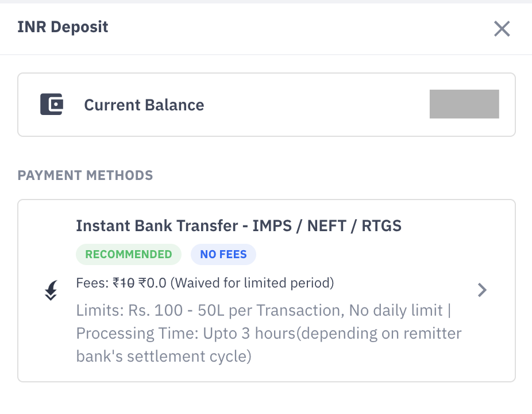This screenshot has height=414, width=532.
Task: Choose Instant Bank Transfer - IMPS / NEFT / RTGS
Action: coord(239,225)
